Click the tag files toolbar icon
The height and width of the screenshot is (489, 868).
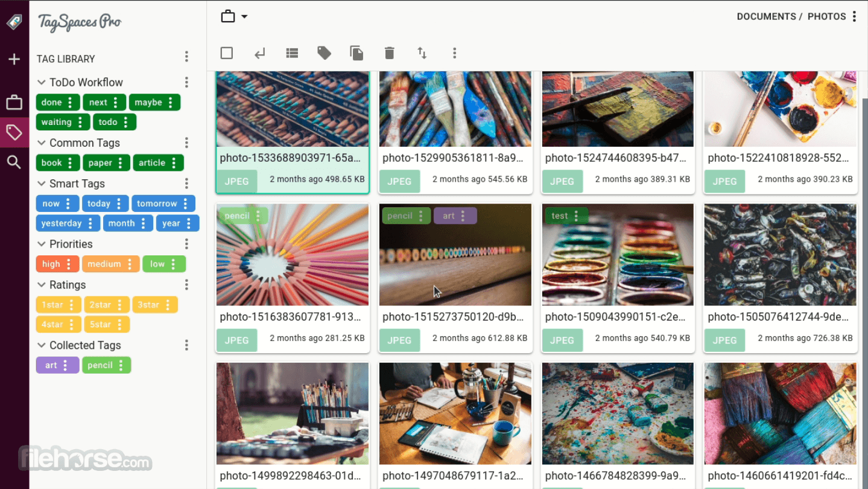[325, 53]
